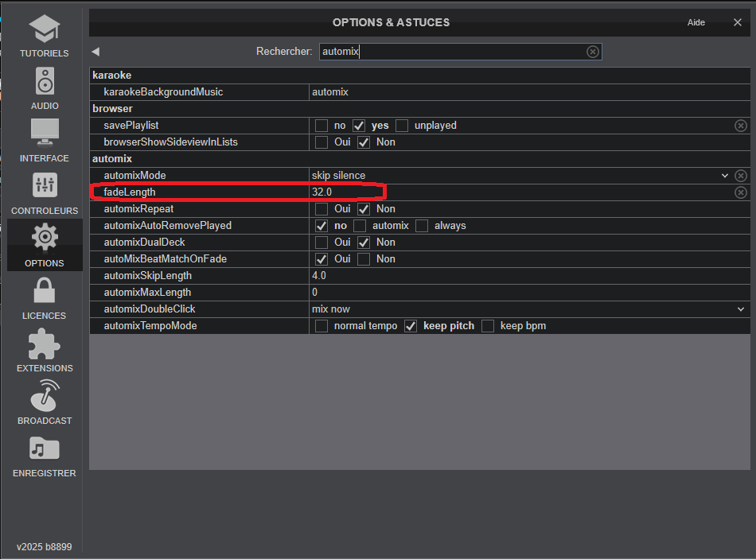Viewport: 756px width, 559px height.
Task: Click the back arrow beside Rechercher
Action: [95, 52]
